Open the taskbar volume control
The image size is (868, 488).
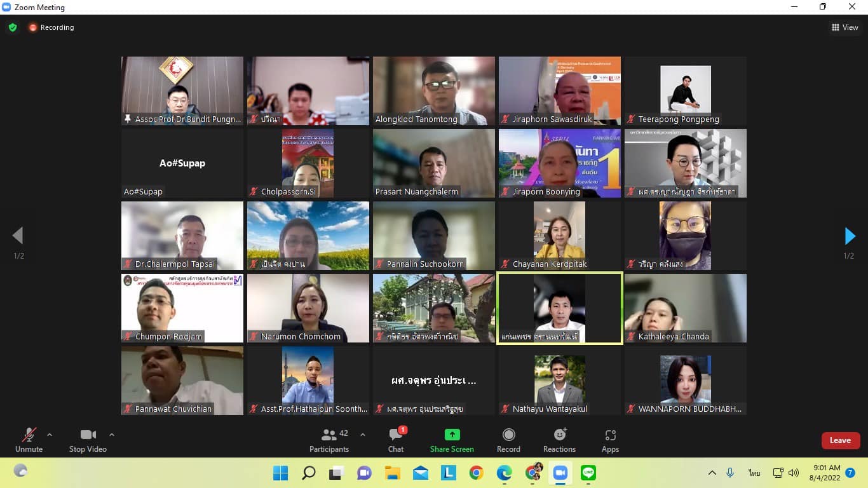click(x=794, y=473)
